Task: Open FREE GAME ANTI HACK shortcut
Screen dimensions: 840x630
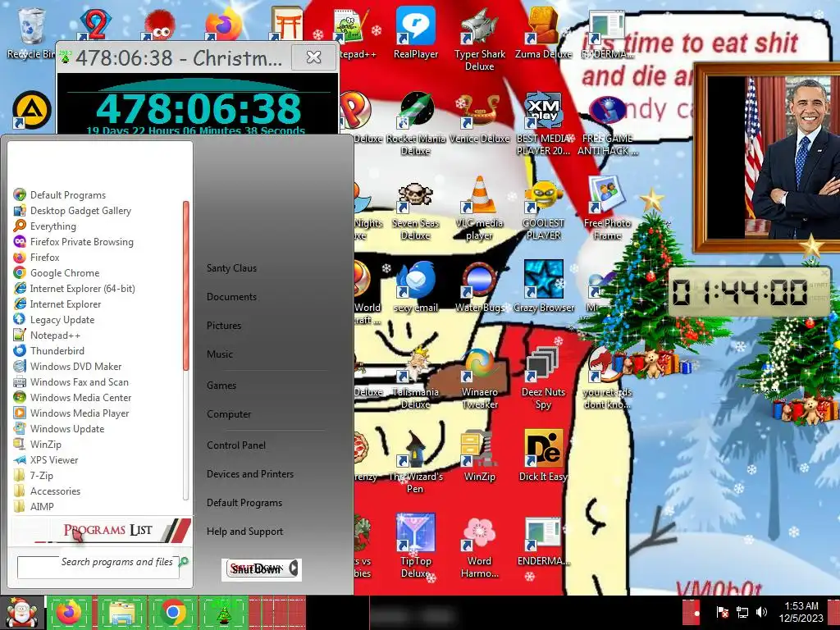Action: (x=607, y=123)
